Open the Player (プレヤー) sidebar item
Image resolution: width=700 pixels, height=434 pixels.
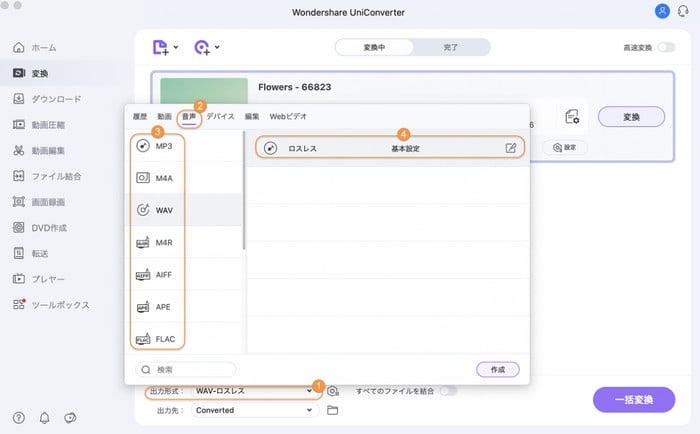(38, 279)
